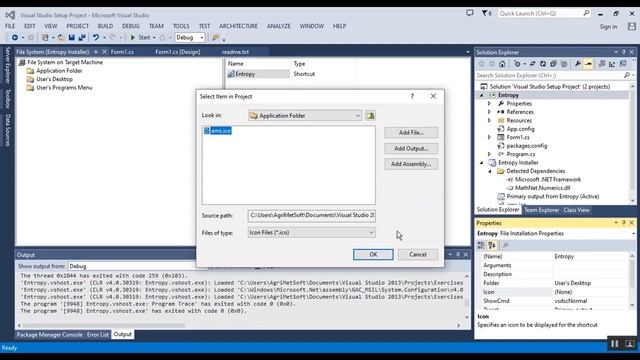Click the Icon property row
The image size is (640, 360).
click(x=554, y=292)
